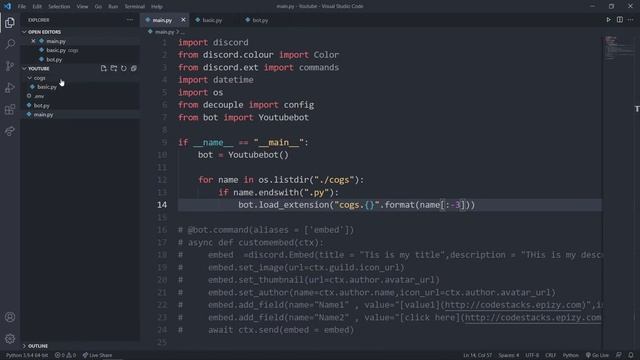
Task: Open notifications bell in status bar
Action: click(631, 355)
